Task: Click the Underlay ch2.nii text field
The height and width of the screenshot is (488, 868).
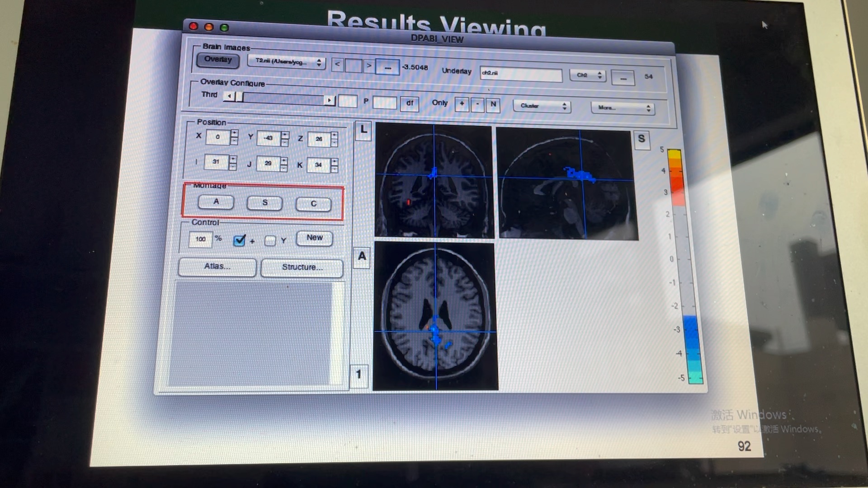Action: pos(521,75)
